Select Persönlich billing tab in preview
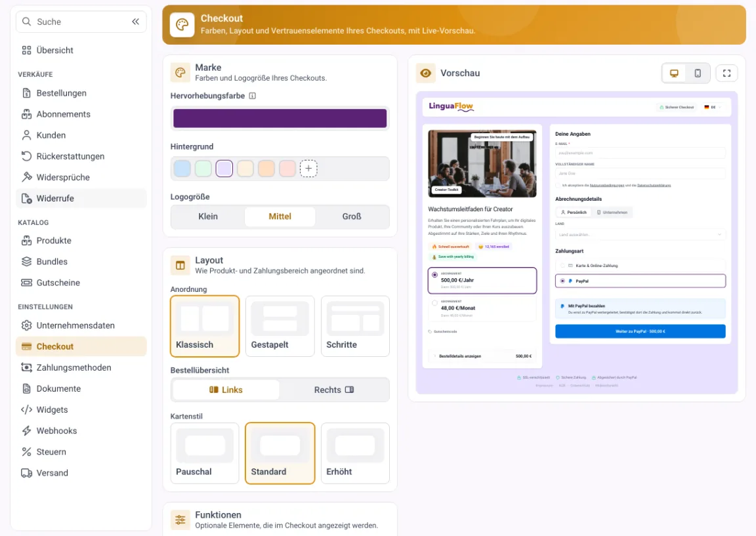 [574, 212]
